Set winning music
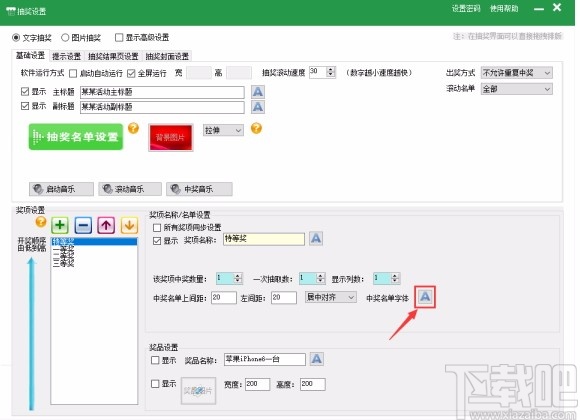This screenshot has height=420, width=580. click(x=199, y=189)
